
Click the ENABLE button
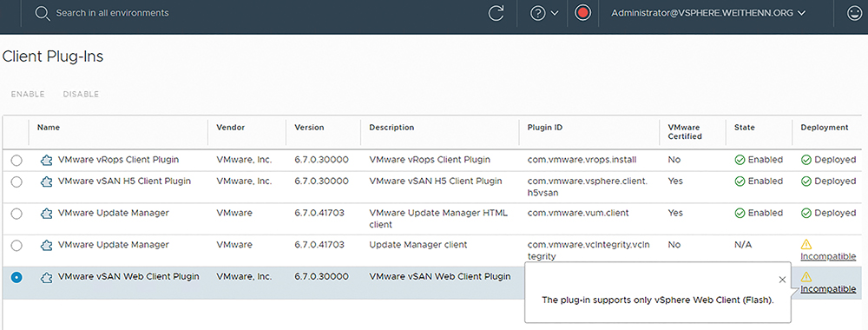coord(28,94)
